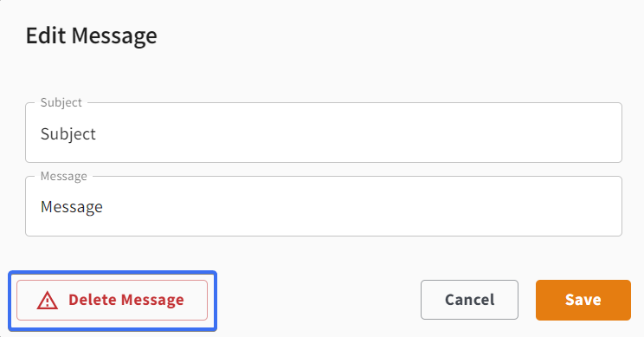Viewport: 644px width, 337px height.
Task: Confirm the edits with Save
Action: (x=583, y=300)
